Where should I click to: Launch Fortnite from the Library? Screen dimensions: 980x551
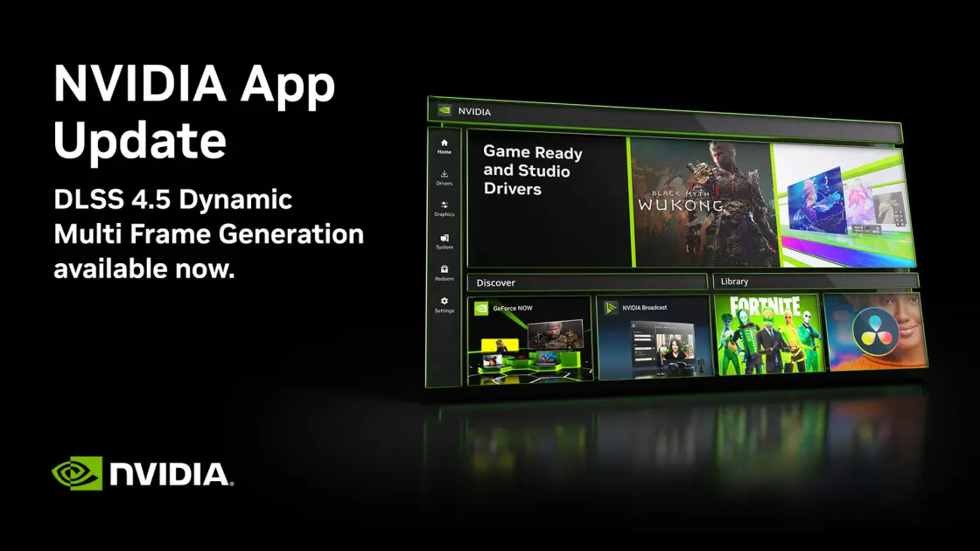click(768, 334)
